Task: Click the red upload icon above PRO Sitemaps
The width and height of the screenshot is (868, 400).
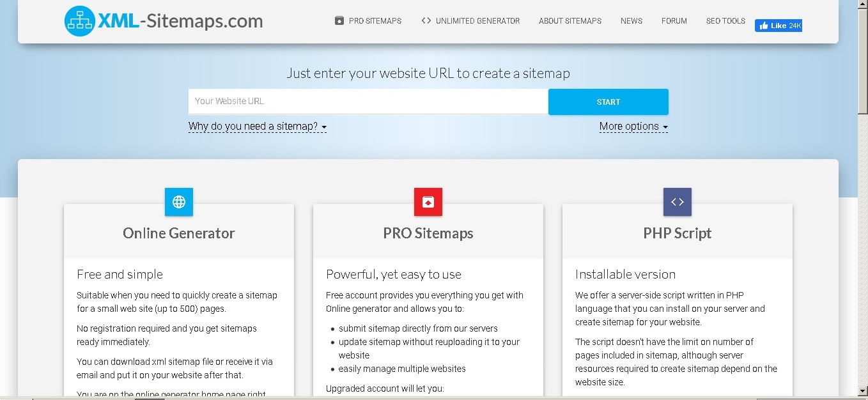Action: click(x=428, y=202)
